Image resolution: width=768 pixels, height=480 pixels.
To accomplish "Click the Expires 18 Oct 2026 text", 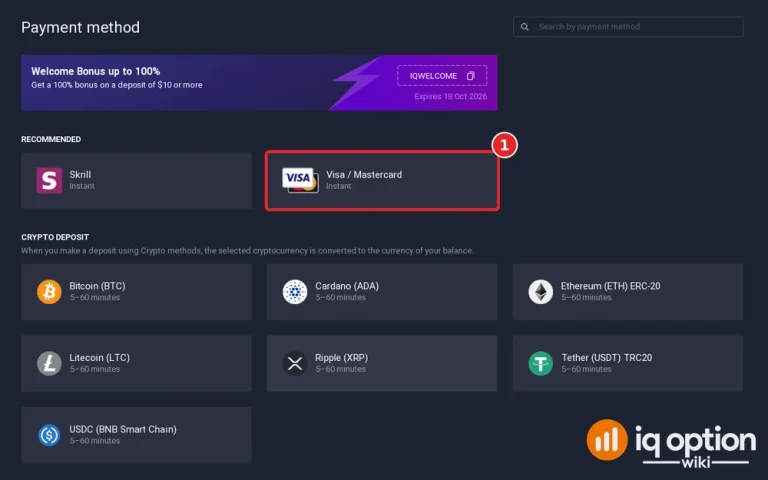I will pyautogui.click(x=451, y=96).
